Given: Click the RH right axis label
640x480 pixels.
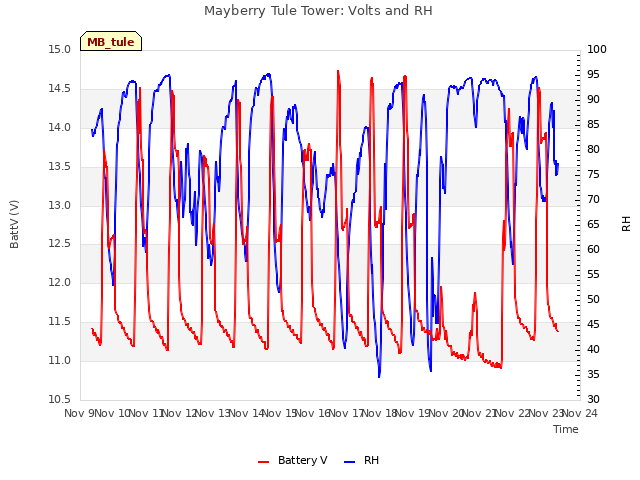Looking at the screenshot, I should click(626, 224).
